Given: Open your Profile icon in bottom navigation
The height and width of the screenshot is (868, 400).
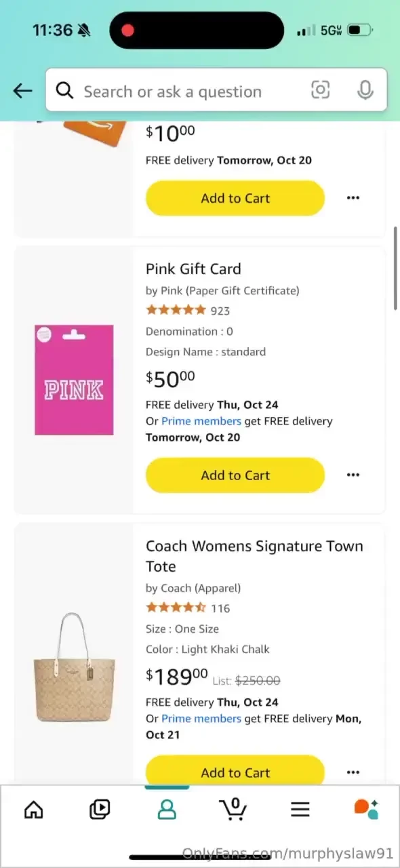Looking at the screenshot, I should [x=167, y=808].
